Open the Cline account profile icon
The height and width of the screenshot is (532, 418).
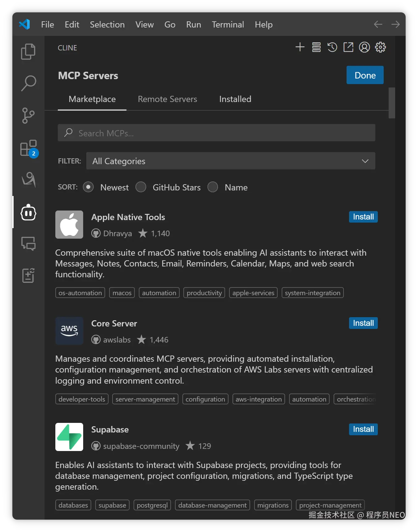pyautogui.click(x=364, y=47)
